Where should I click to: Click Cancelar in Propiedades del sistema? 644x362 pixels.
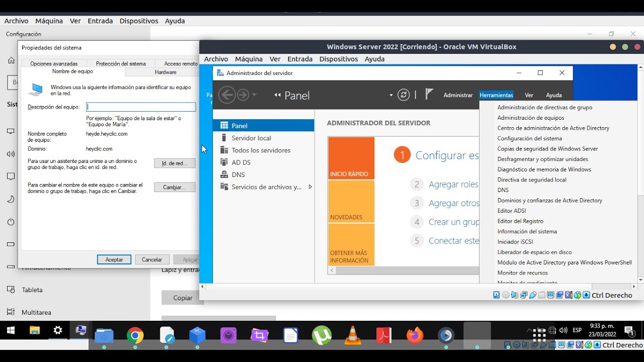coord(152,259)
